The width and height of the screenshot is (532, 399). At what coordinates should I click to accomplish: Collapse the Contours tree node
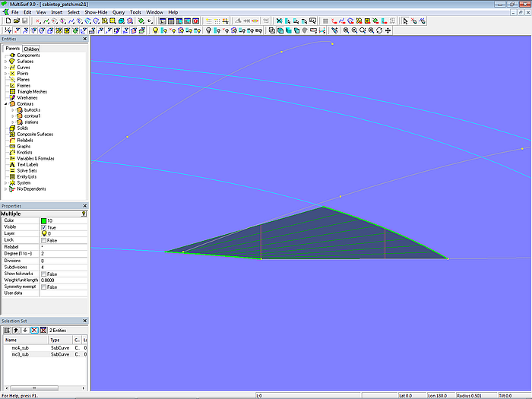5,104
